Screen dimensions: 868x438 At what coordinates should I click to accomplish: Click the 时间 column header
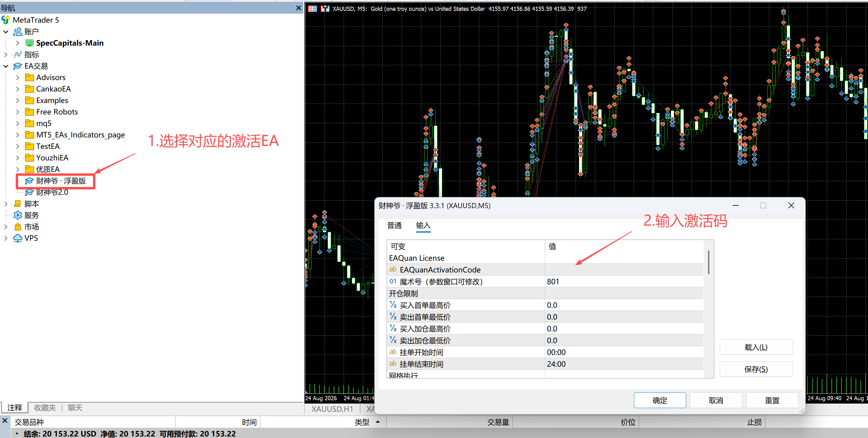pos(218,422)
